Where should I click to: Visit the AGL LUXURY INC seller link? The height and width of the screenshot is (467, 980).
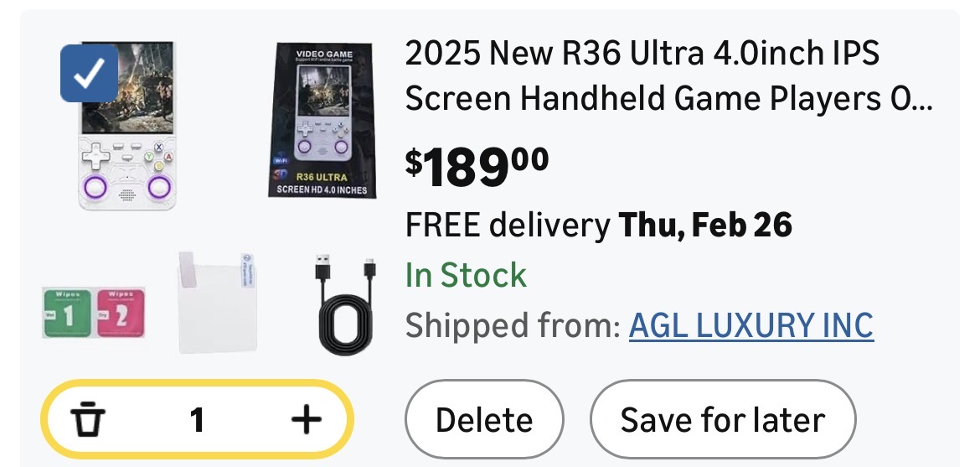(x=750, y=325)
